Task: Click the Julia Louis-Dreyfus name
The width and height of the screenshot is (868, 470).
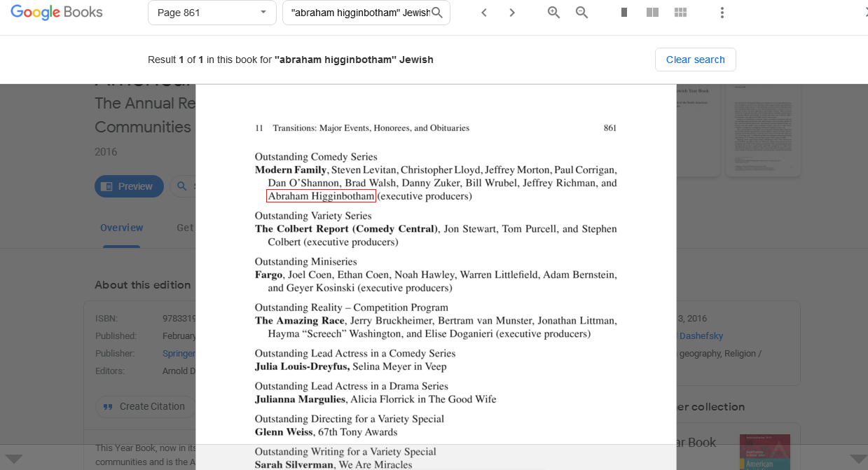Action: 302,366
